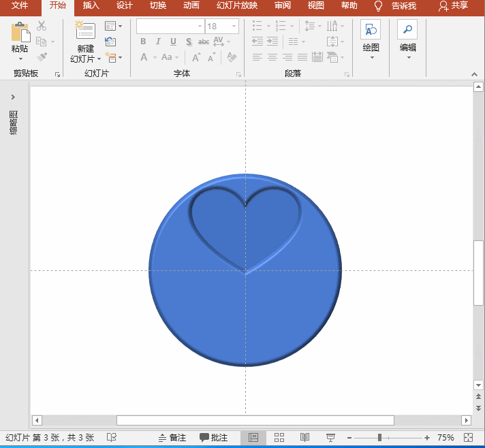Screen dimensions: 485x448
Task: Start Slide Show view from status bar
Action: coord(330,438)
